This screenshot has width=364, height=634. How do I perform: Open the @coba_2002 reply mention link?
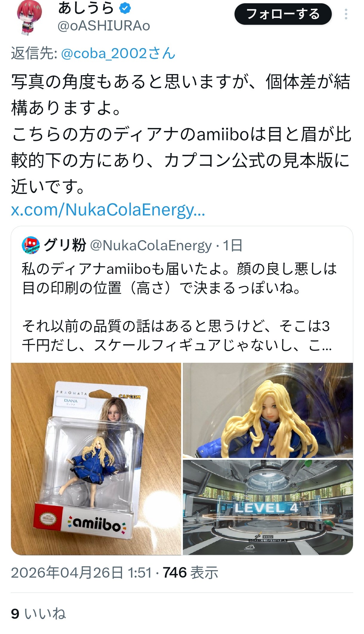(118, 53)
